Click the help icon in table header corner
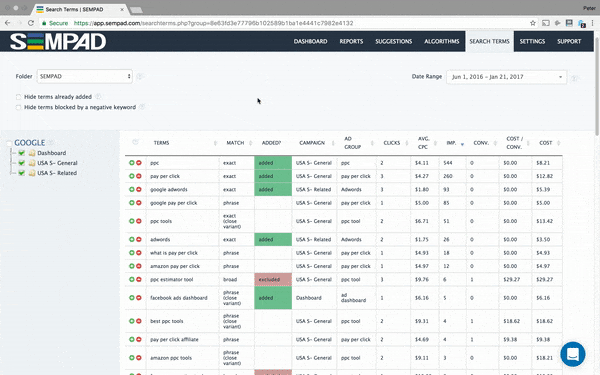This screenshot has height=375, width=600. click(135, 142)
